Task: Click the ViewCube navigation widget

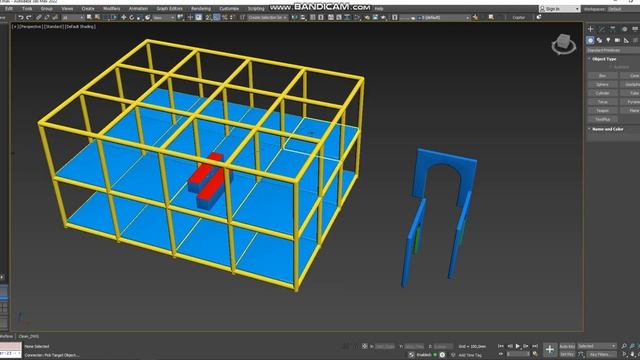Action: [x=564, y=44]
